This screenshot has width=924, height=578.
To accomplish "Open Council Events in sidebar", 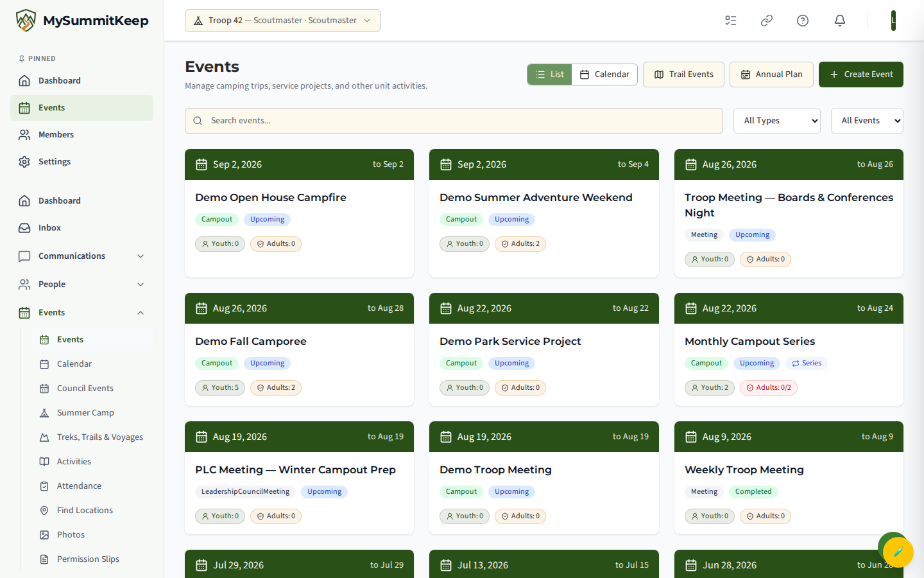I will pos(92,389).
